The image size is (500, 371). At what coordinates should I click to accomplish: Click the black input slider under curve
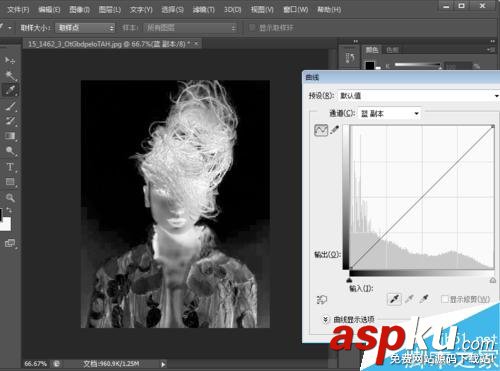[x=349, y=280]
